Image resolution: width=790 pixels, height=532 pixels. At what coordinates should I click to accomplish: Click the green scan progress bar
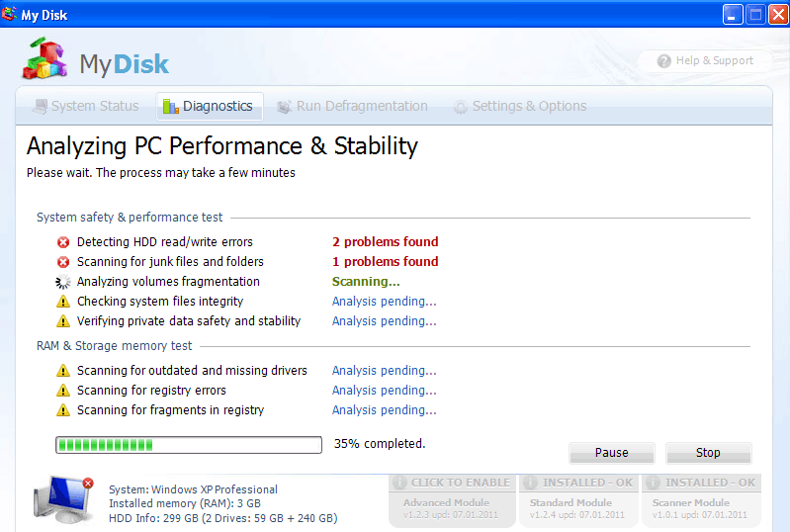tap(189, 445)
